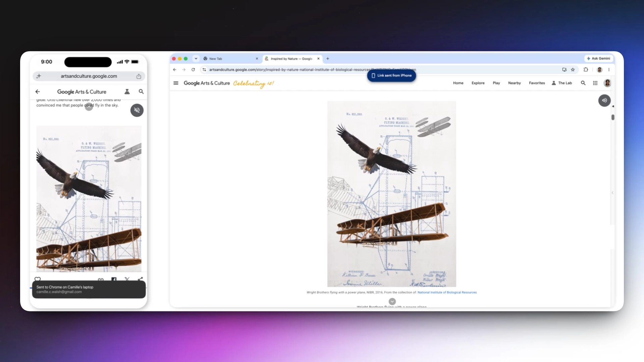Open site information icon in the address bar
644x362 pixels.
click(204, 70)
